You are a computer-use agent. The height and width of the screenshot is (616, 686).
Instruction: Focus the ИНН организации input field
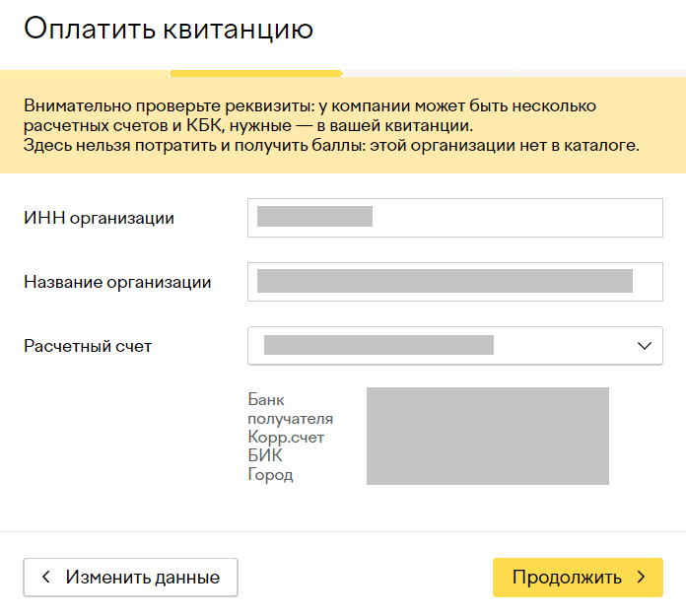click(x=455, y=218)
